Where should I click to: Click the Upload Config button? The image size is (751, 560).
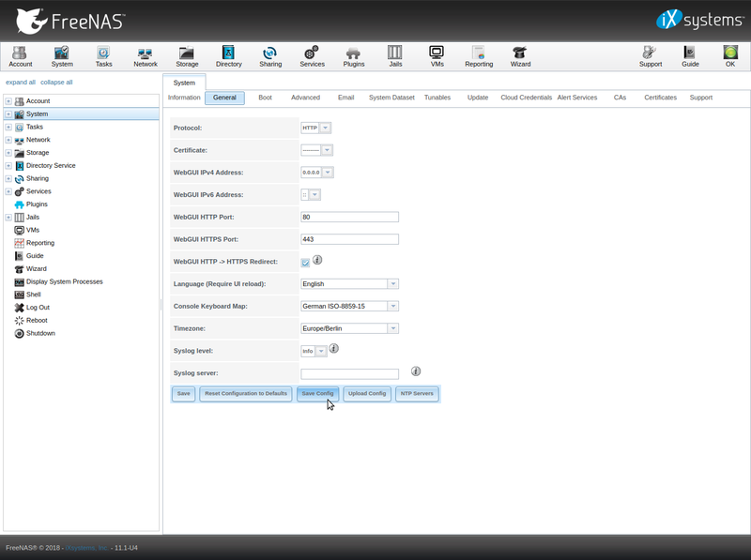(x=367, y=393)
